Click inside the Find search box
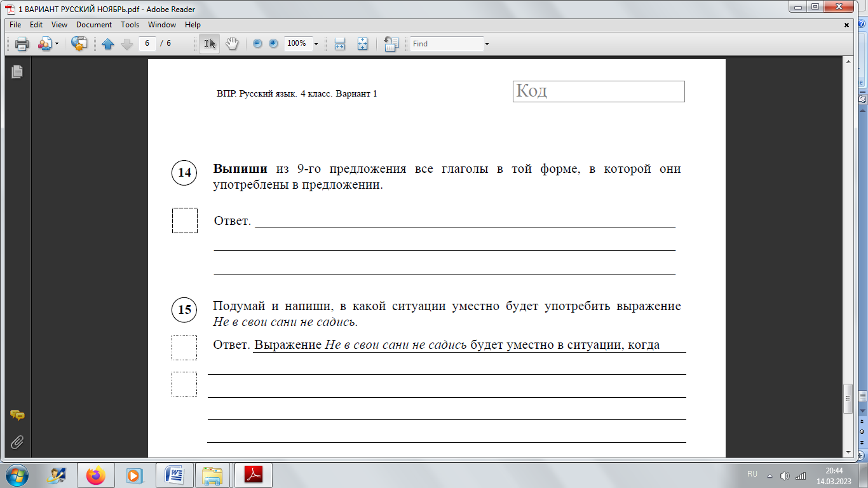Image resolution: width=868 pixels, height=488 pixels. click(x=447, y=44)
